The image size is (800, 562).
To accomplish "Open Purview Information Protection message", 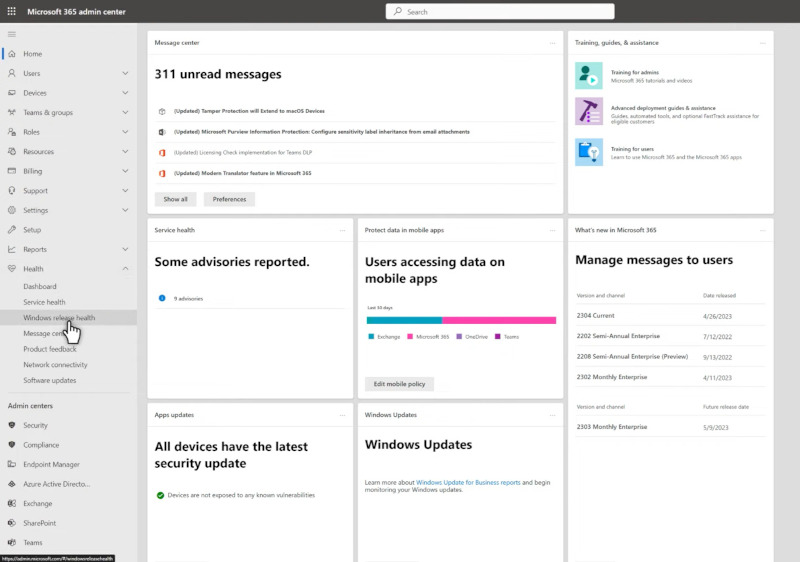I will coord(322,132).
